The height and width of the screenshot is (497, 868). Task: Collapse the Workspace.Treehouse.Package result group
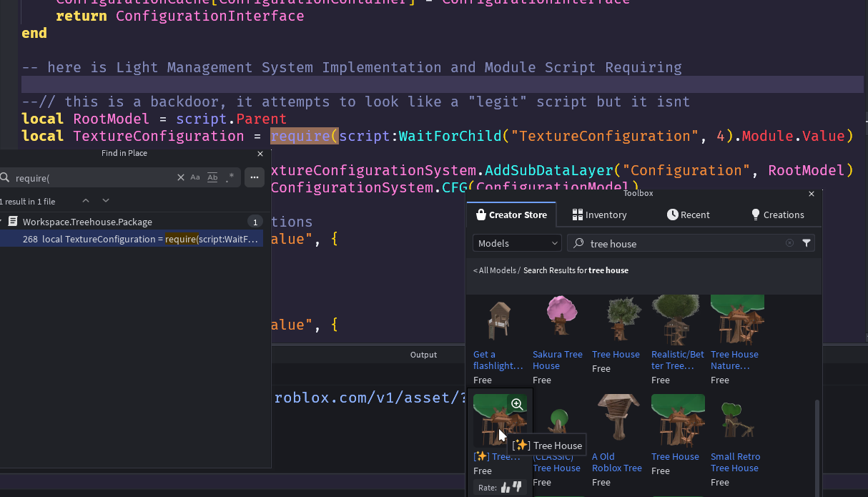click(2, 222)
